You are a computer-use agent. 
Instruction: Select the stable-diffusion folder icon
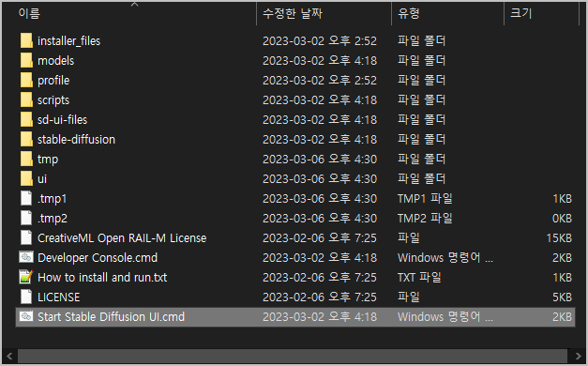pyautogui.click(x=26, y=139)
